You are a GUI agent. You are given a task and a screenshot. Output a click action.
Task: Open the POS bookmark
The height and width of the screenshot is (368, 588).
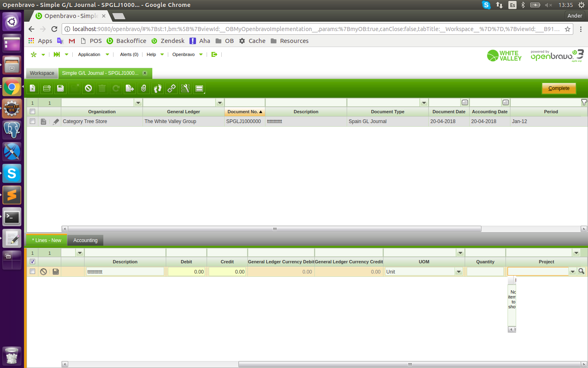tap(91, 41)
